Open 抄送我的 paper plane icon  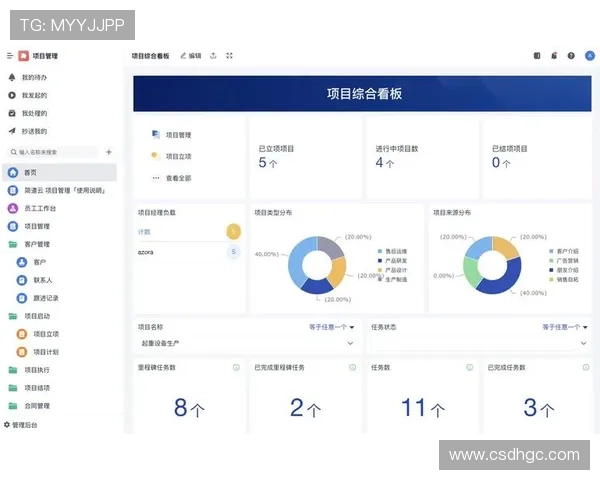(12, 131)
